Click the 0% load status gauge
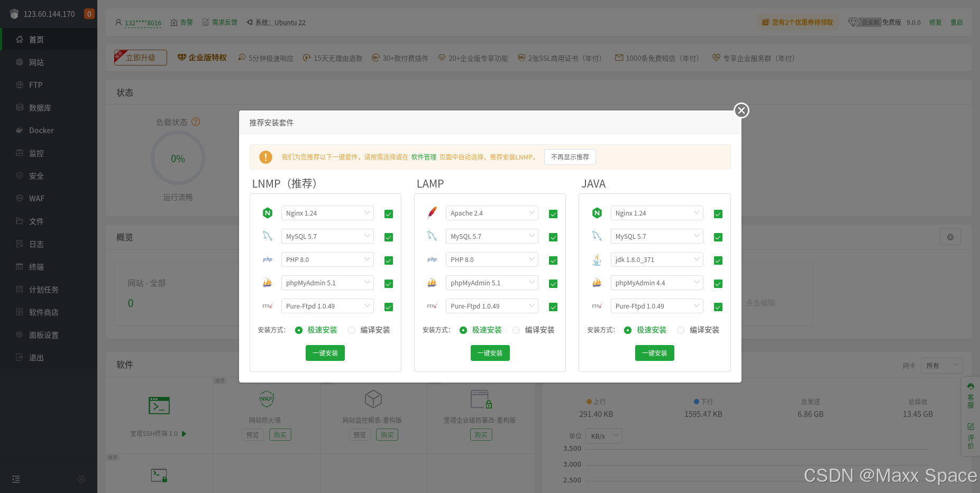 (178, 159)
